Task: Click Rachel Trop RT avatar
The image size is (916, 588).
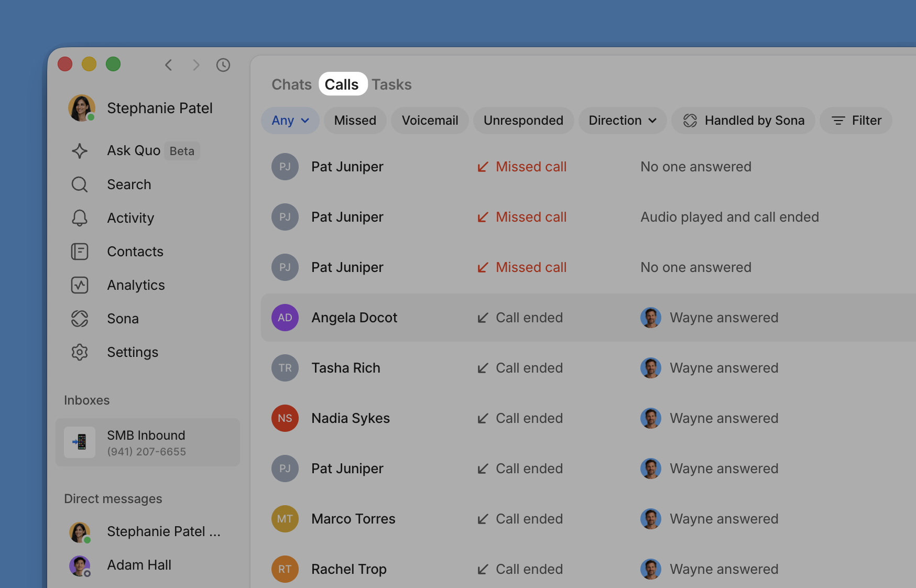Action: click(285, 569)
